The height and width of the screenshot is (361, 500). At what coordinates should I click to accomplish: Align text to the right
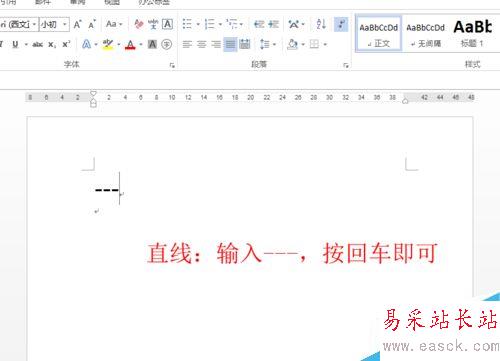[x=216, y=44]
